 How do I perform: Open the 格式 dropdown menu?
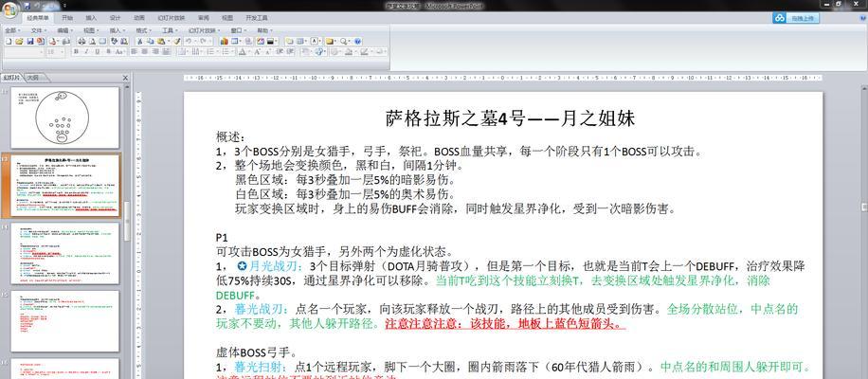tap(143, 30)
